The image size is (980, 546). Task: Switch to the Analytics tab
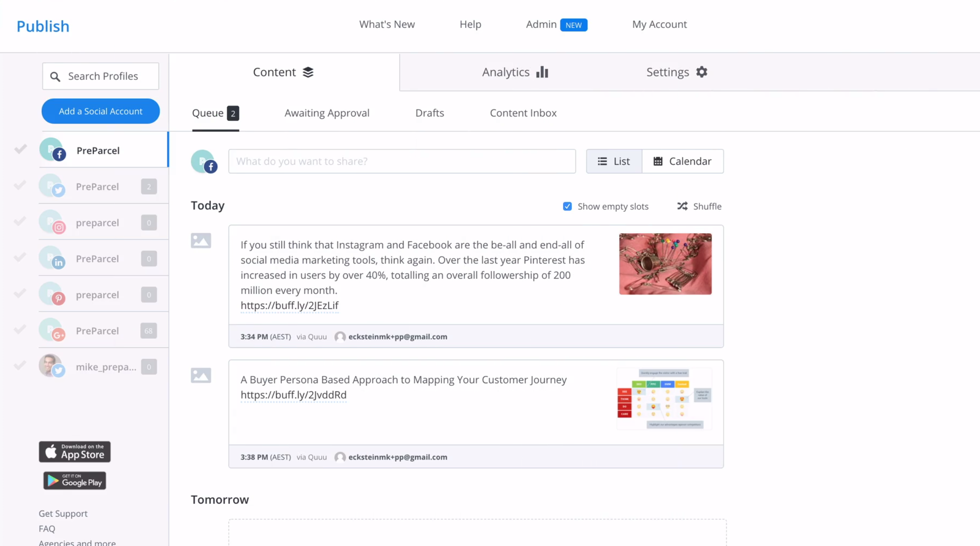[515, 72]
